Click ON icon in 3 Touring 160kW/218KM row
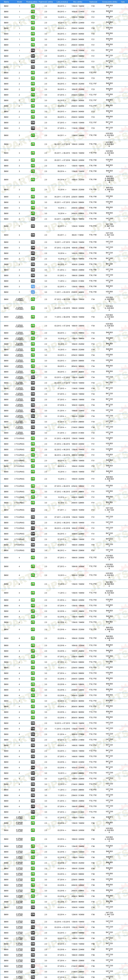128x980 pixels. pos(33,528)
